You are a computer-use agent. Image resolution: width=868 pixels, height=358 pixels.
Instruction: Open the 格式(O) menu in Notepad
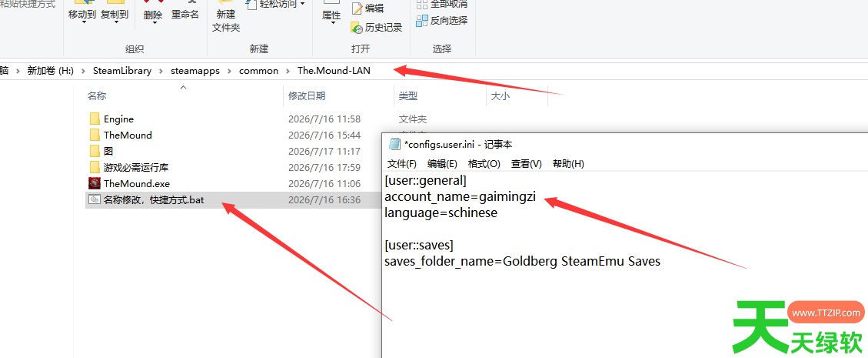click(x=484, y=164)
